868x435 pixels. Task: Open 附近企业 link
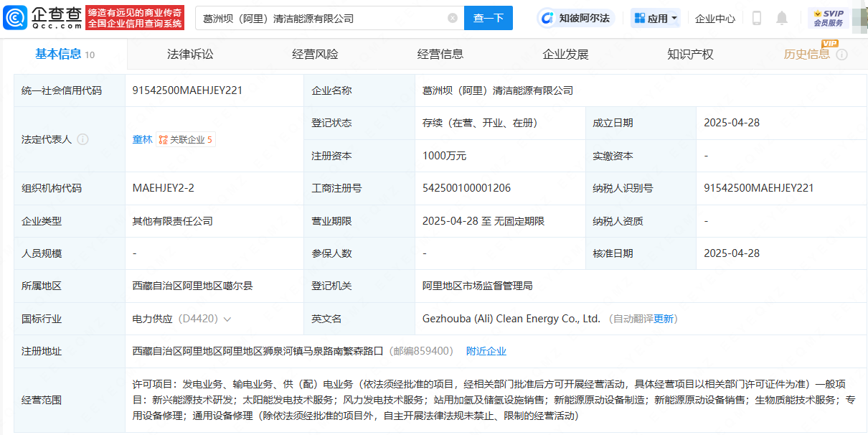point(486,351)
